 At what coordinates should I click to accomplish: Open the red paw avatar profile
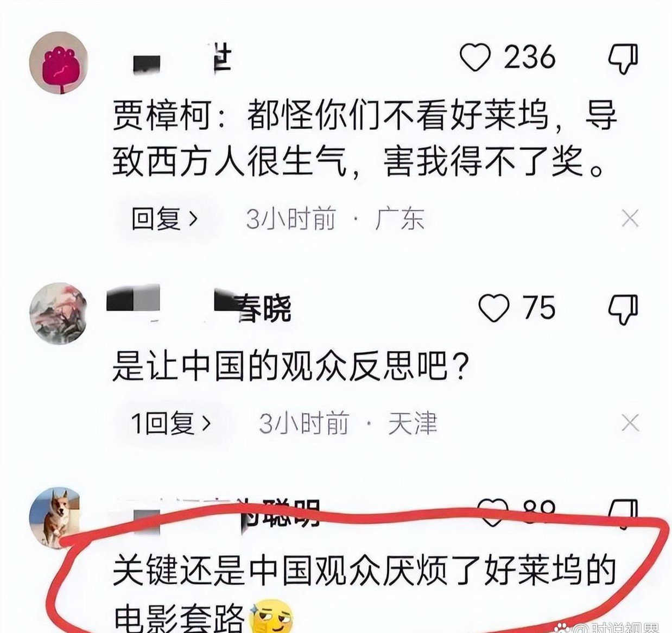click(x=58, y=64)
